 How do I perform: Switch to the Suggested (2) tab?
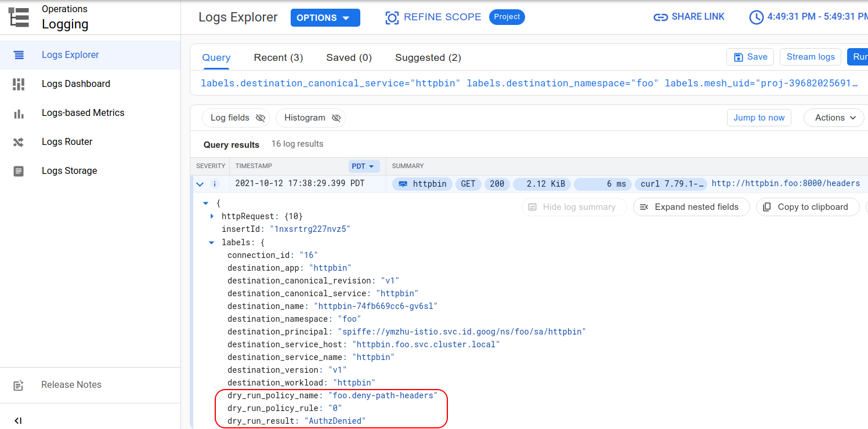[428, 57]
